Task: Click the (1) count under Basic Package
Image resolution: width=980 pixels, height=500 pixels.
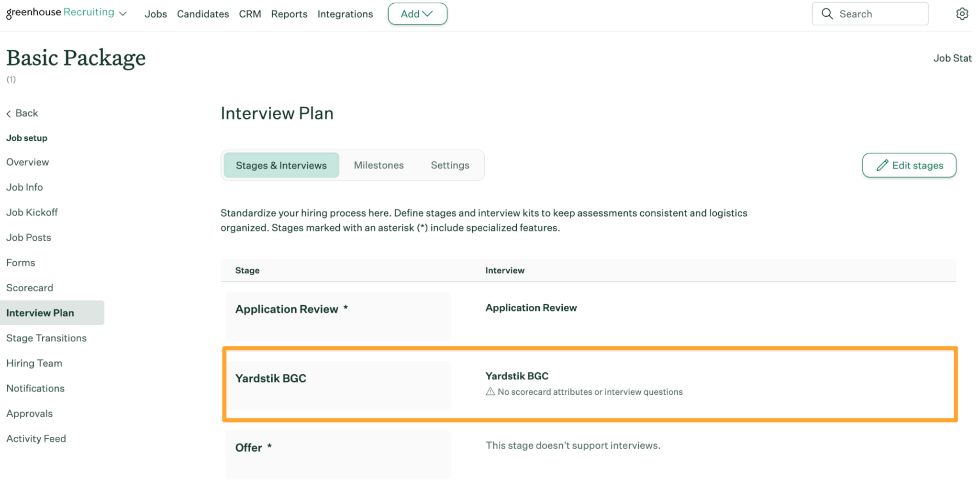Action: [11, 79]
